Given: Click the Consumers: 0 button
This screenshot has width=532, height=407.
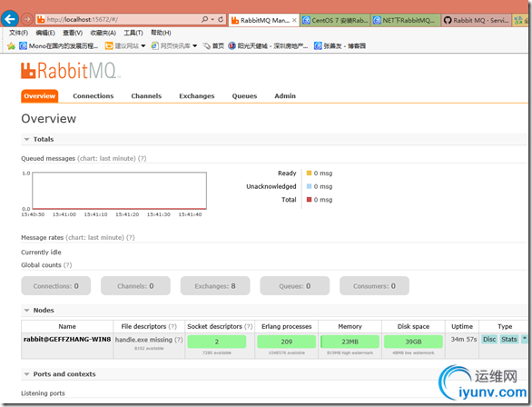Looking at the screenshot, I should tap(374, 286).
